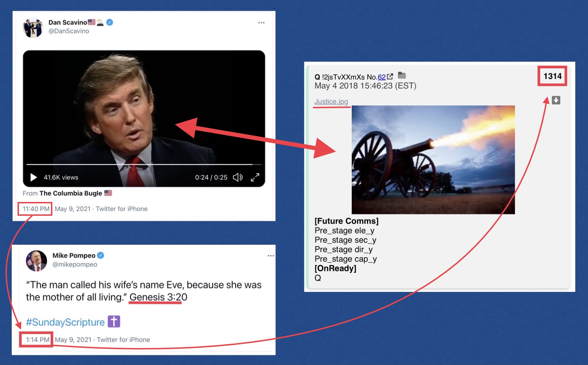This screenshot has width=588, height=365.
Task: Click Mike Pompeo's profile avatar
Action: (36, 261)
